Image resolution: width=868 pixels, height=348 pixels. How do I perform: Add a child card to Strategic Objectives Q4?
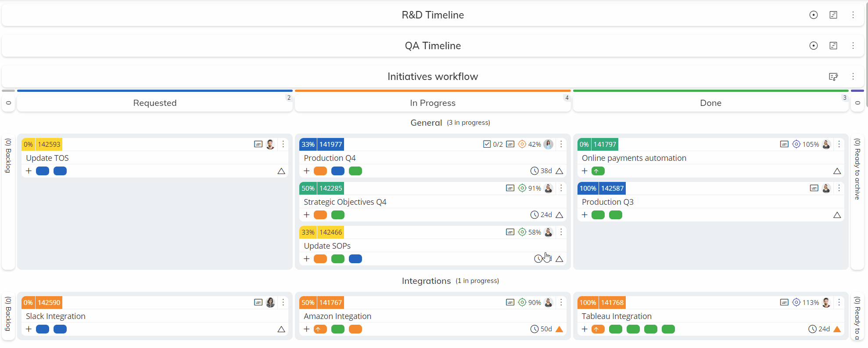point(306,215)
